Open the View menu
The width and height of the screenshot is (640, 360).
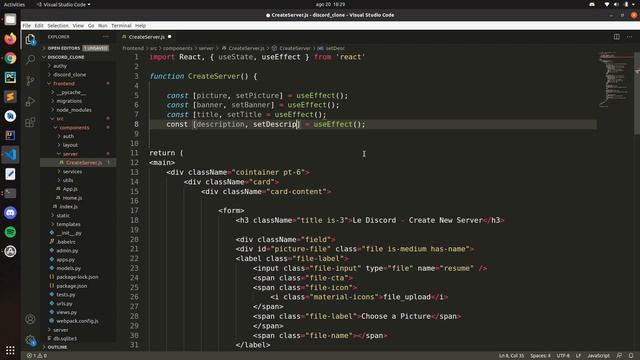tap(78, 25)
